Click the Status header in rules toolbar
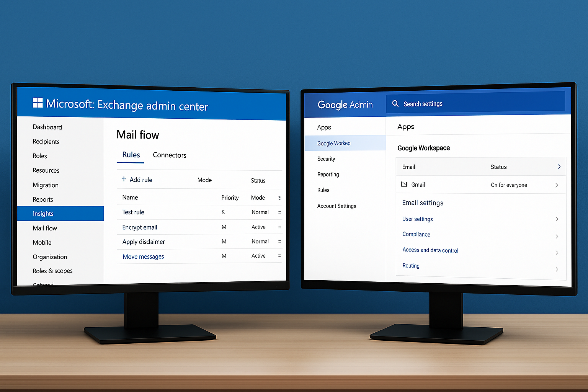Viewport: 588px width, 392px height. coord(258,180)
